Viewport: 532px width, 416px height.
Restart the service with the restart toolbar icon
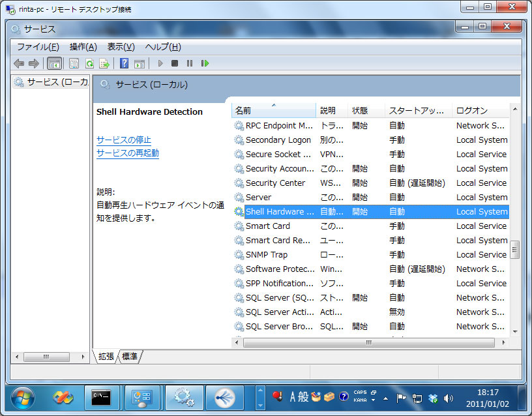coord(205,63)
